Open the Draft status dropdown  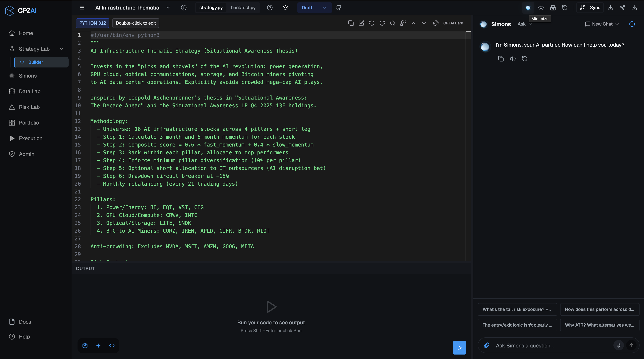coord(314,7)
